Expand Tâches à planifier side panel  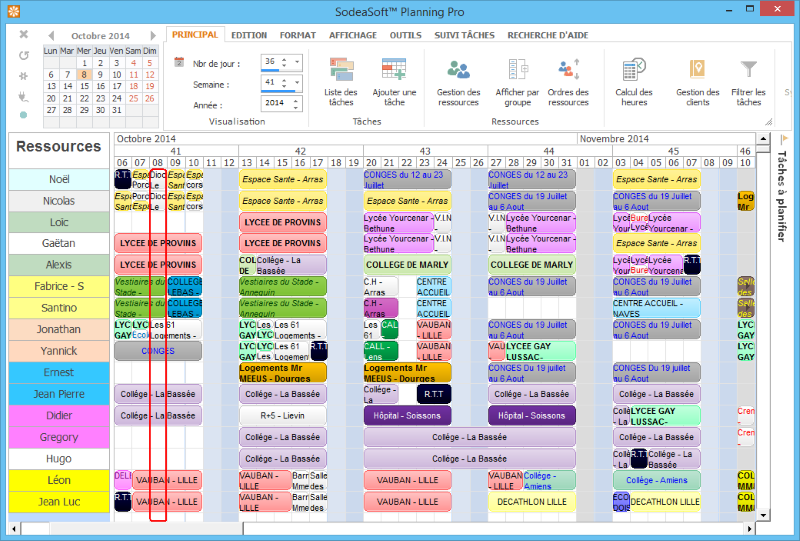pos(782,190)
